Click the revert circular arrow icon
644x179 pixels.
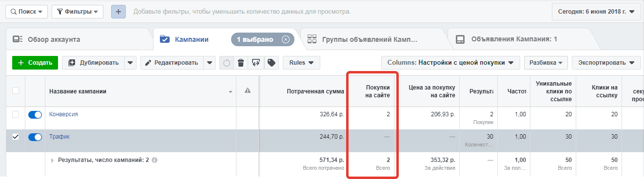tap(226, 63)
